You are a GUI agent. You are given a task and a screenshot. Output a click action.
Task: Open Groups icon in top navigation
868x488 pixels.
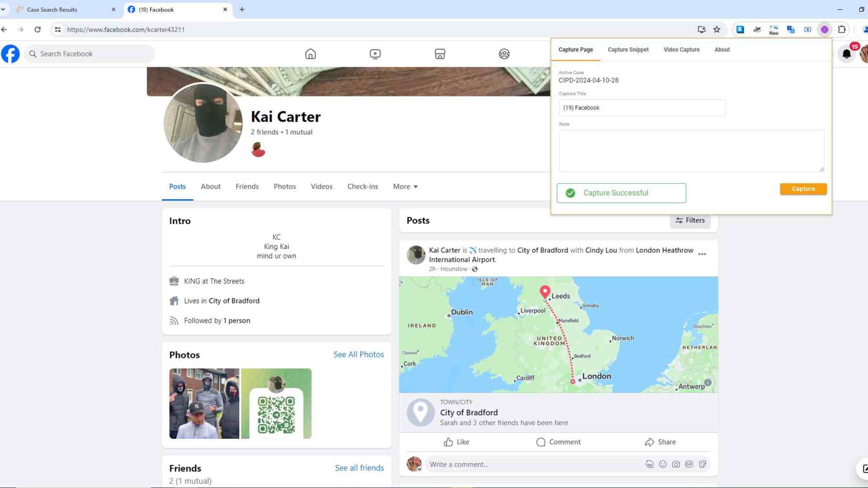tap(504, 54)
